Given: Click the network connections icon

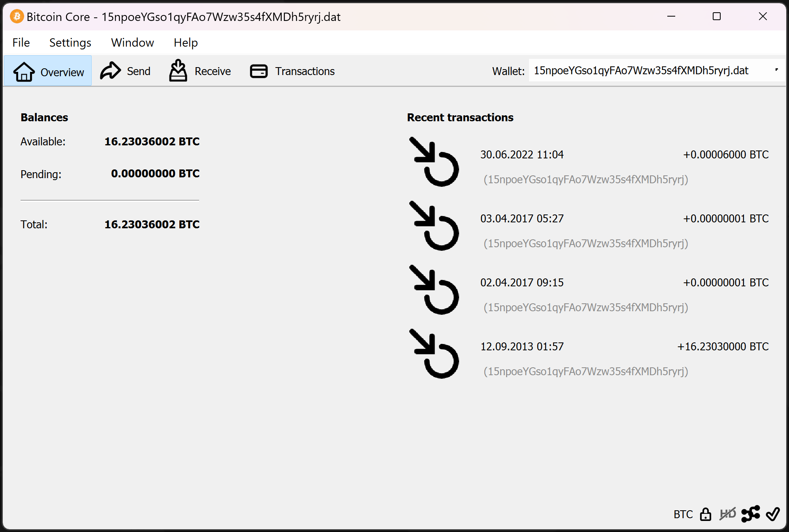Looking at the screenshot, I should click(750, 514).
